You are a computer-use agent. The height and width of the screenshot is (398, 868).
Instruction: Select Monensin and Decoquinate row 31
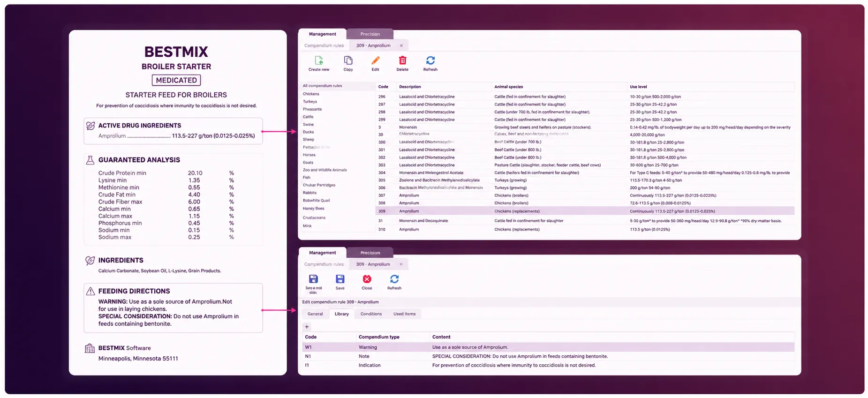coord(585,221)
